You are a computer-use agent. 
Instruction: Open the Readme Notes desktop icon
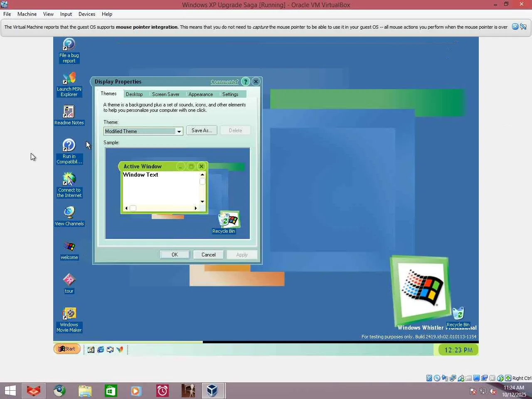pyautogui.click(x=69, y=115)
